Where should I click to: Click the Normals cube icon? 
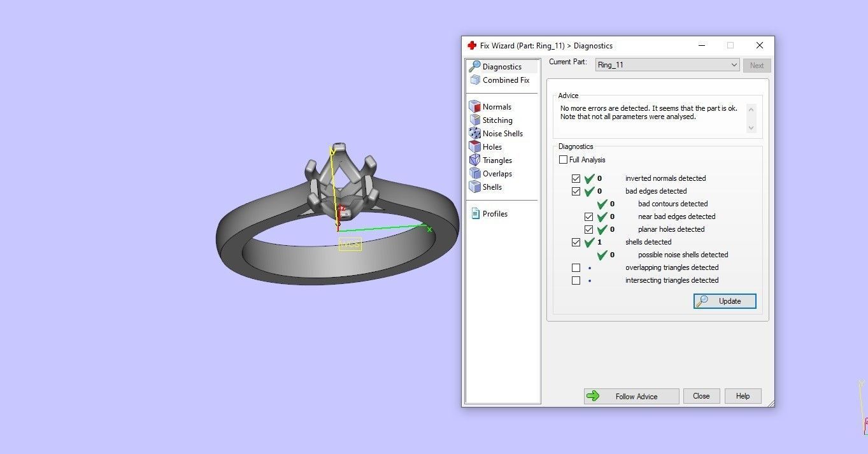click(x=474, y=107)
